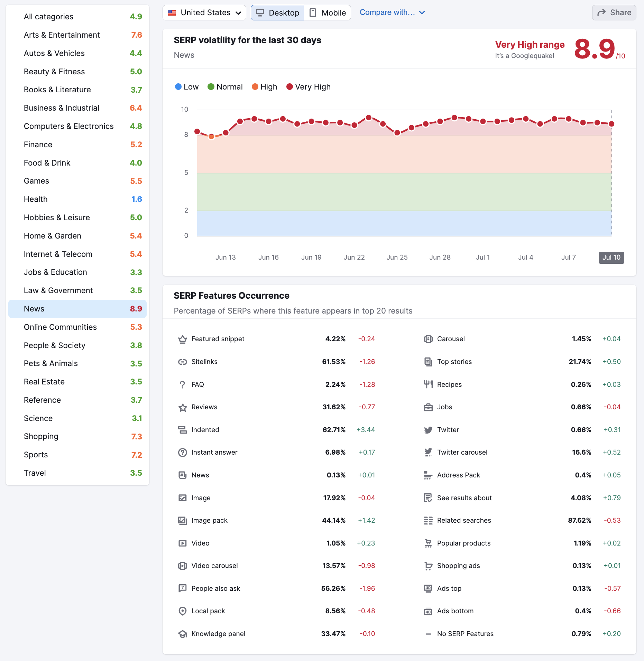Select the Desktop device tab
Viewport: 644px width, 661px height.
(x=277, y=13)
